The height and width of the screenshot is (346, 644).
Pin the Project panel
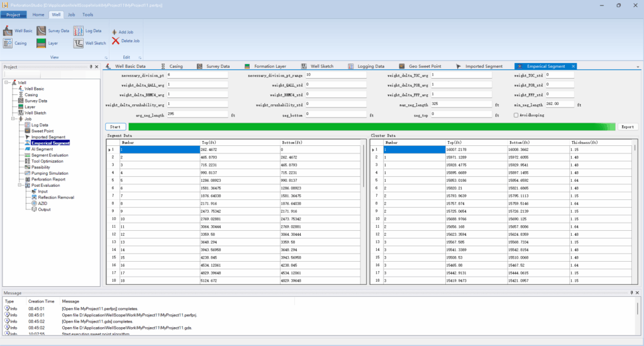tap(91, 67)
